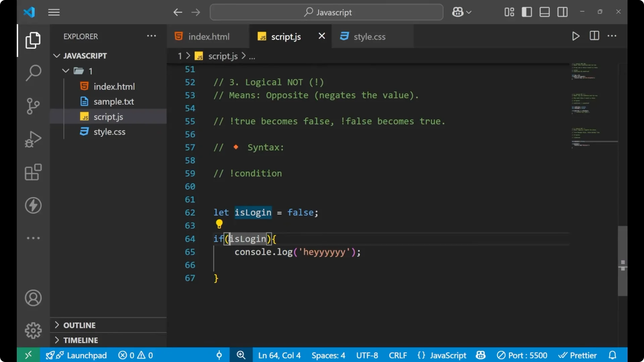Click the Search icon in activity bar

33,73
